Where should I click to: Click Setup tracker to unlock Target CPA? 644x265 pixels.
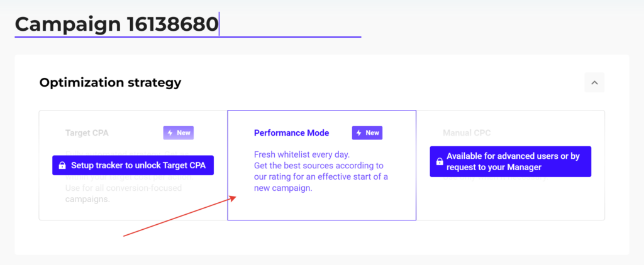(133, 165)
